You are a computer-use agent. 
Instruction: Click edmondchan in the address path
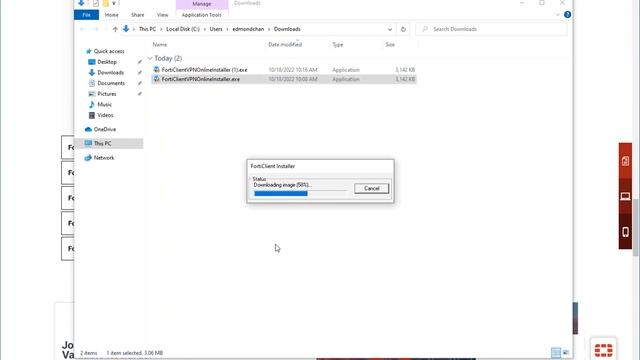[x=248, y=29]
